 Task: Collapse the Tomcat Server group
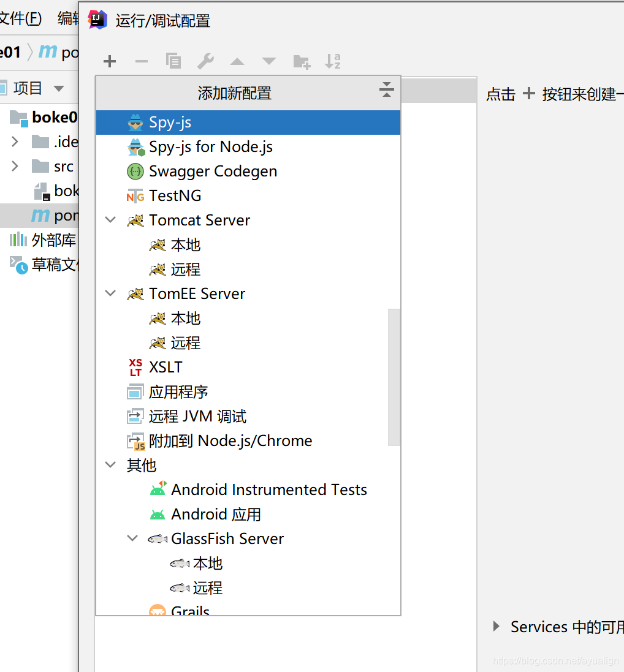tap(111, 220)
